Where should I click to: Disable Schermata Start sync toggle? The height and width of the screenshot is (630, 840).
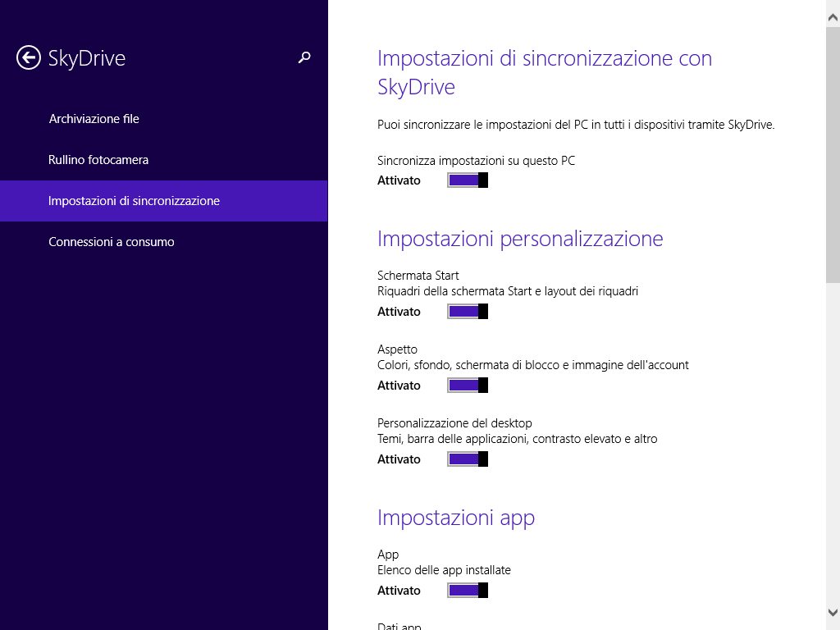click(x=468, y=312)
